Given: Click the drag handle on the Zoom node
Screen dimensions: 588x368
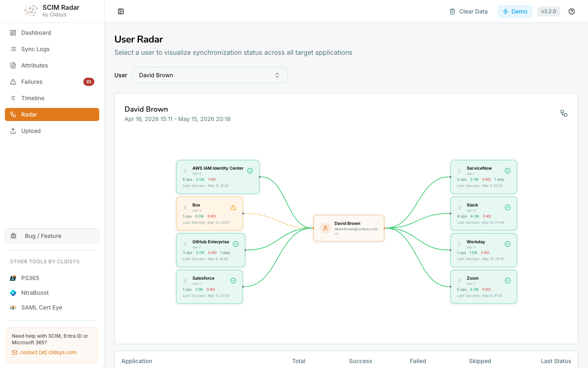Looking at the screenshot, I should click(x=459, y=280).
